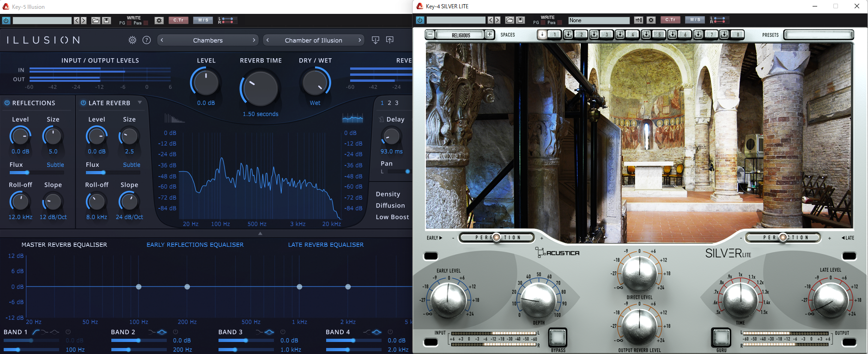Select Band 1 bell filter shape icon
Image resolution: width=868 pixels, height=354 pixels.
pyautogui.click(x=55, y=332)
